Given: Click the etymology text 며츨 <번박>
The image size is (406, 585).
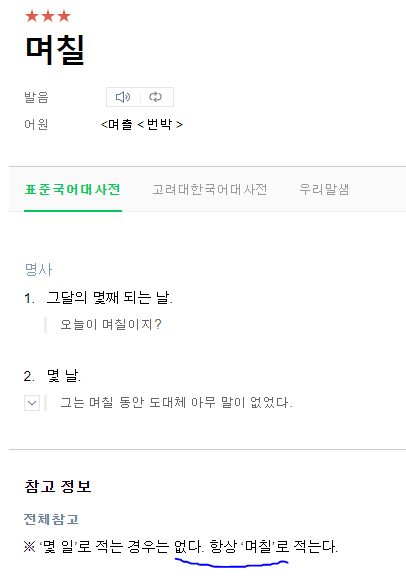Looking at the screenshot, I should click(x=141, y=124).
